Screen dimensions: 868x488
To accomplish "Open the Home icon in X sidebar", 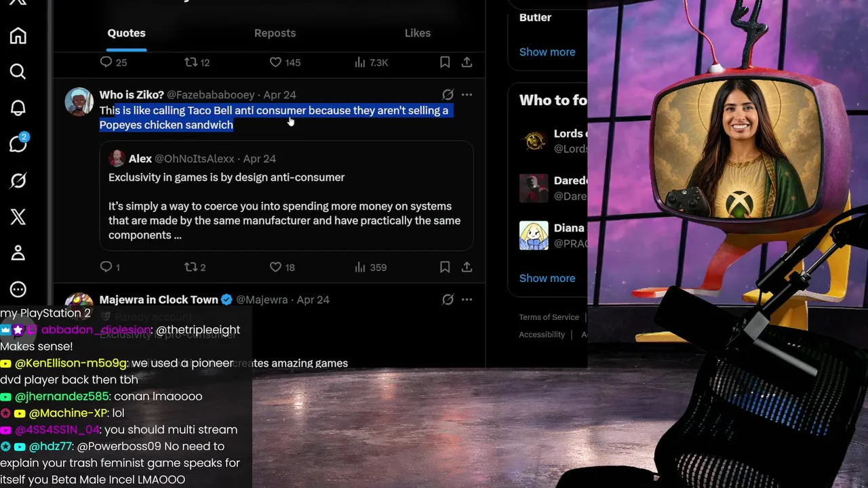I will coord(18,36).
